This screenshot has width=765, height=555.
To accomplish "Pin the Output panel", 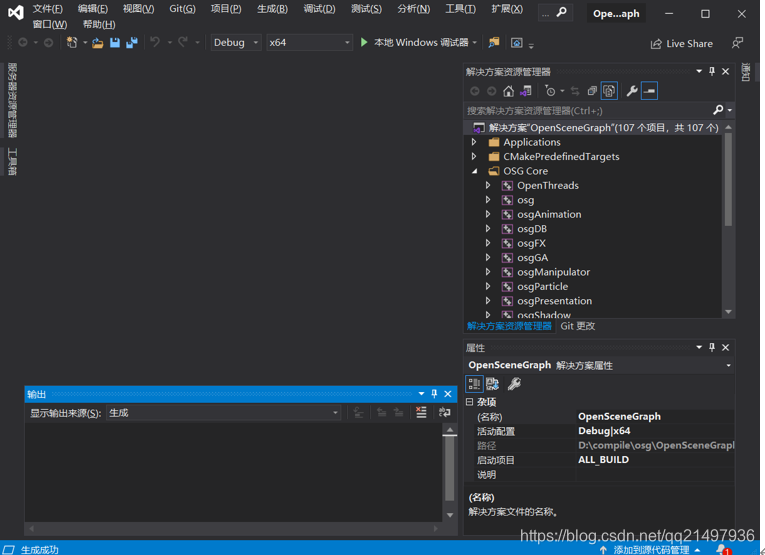I will (x=434, y=394).
